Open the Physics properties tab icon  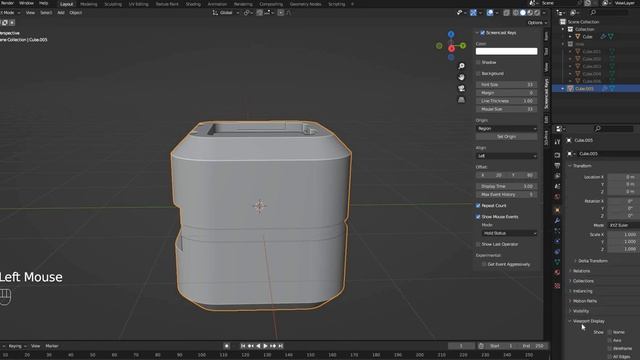(557, 241)
